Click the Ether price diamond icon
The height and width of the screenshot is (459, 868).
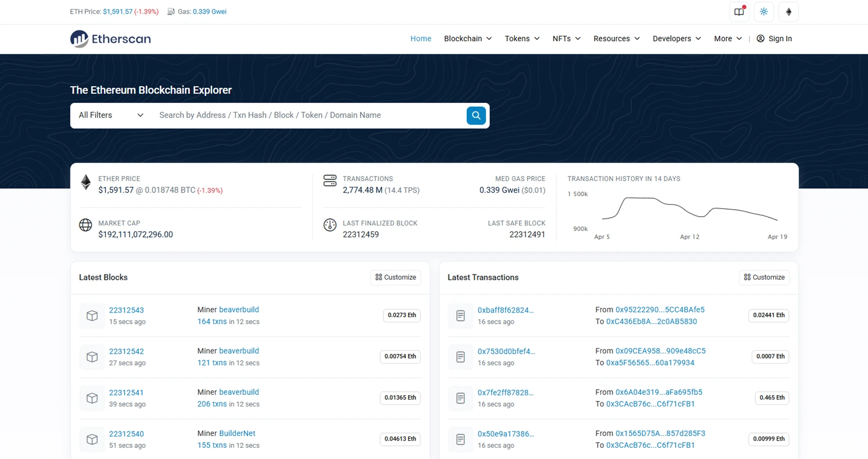86,182
